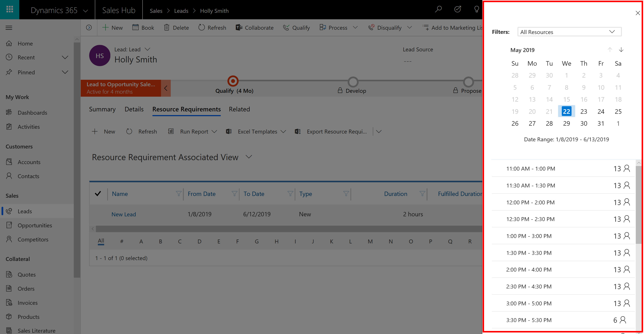The image size is (644, 334).
Task: Click the Excel Templates subgrid command
Action: click(256, 131)
